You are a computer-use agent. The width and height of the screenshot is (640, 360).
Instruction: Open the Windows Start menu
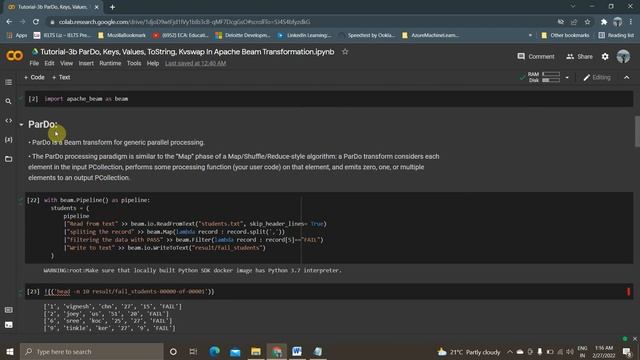pyautogui.click(x=10, y=351)
